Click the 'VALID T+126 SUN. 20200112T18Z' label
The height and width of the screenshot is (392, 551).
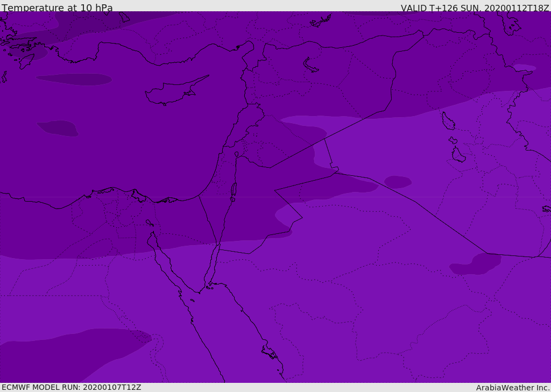tap(475, 8)
